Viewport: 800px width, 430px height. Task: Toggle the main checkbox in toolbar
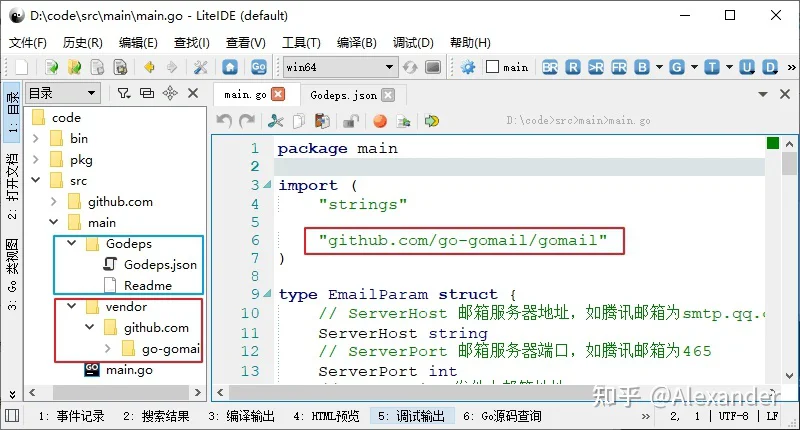click(492, 67)
